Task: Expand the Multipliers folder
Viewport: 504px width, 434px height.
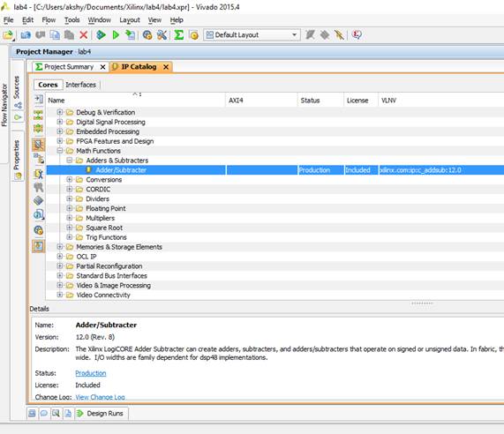Action: (69, 218)
